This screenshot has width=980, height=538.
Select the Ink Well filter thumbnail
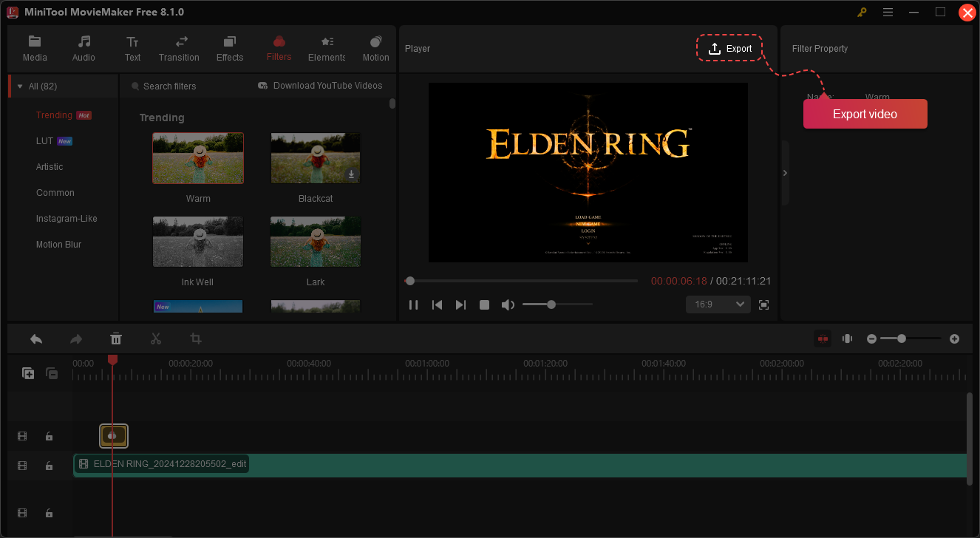[x=198, y=242]
